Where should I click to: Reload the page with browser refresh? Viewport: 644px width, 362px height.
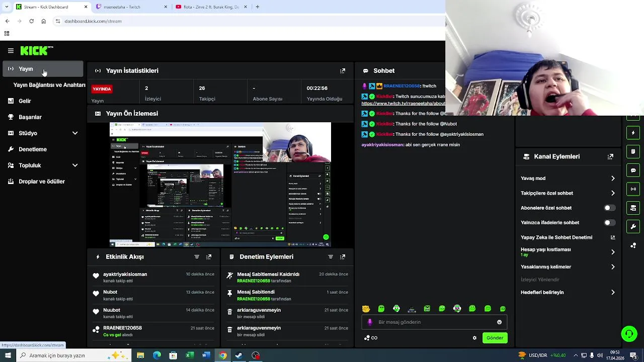pos(31,21)
